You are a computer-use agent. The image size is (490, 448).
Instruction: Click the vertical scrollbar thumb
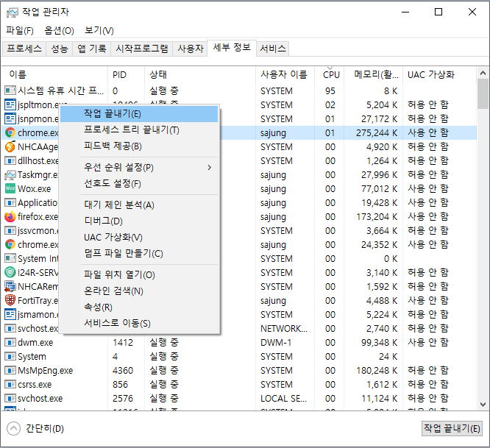pyautogui.click(x=483, y=93)
